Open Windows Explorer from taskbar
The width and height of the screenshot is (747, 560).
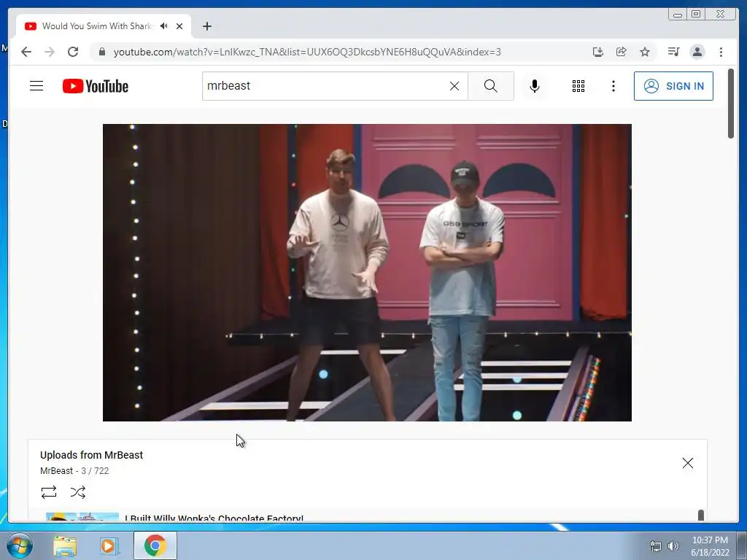point(65,545)
